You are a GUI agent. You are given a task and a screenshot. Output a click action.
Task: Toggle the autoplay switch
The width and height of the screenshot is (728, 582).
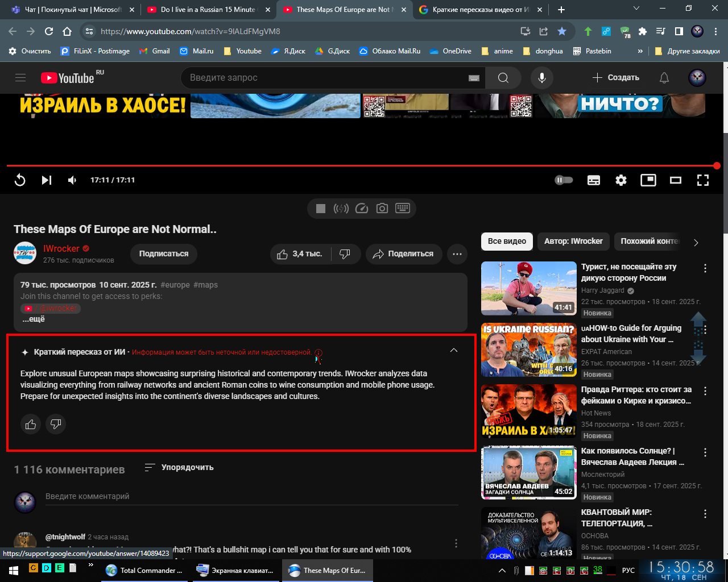click(x=564, y=180)
